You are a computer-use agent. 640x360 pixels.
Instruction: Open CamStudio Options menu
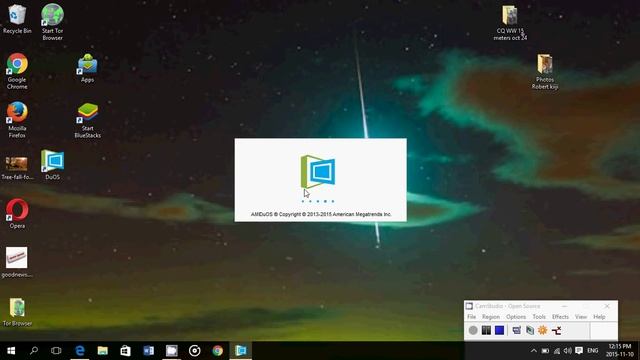pos(516,317)
